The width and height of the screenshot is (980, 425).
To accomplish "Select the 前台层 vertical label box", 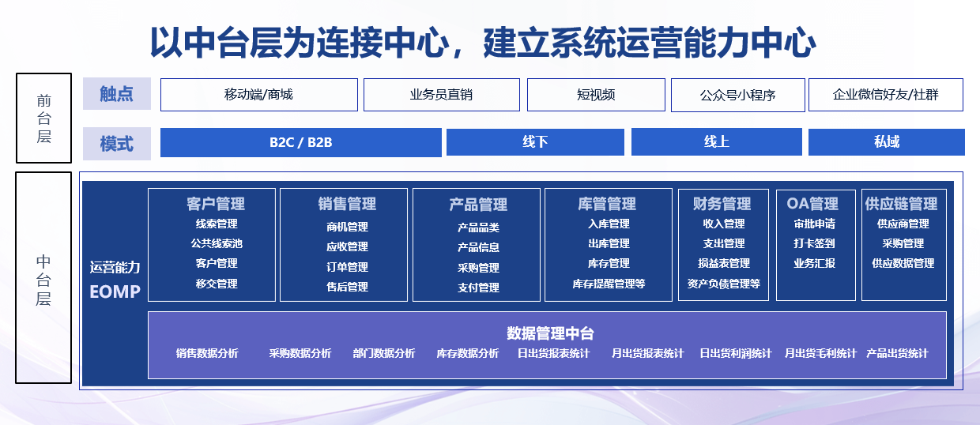I will pyautogui.click(x=43, y=118).
